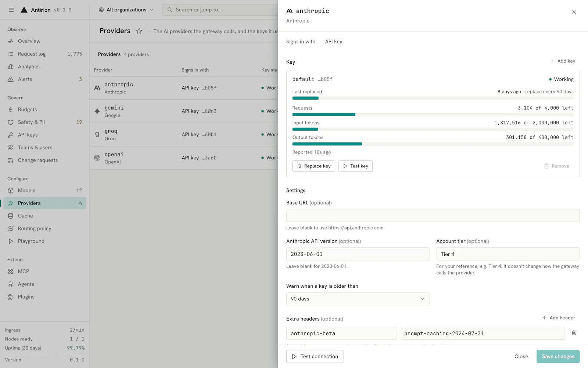This screenshot has height=368, width=588.
Task: Open the Playground page
Action: 45,241
